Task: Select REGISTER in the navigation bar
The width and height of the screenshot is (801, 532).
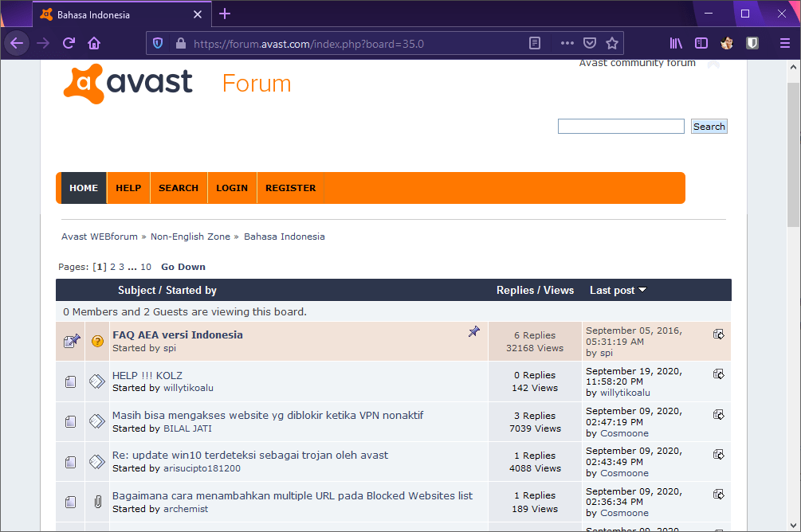Action: 290,188
